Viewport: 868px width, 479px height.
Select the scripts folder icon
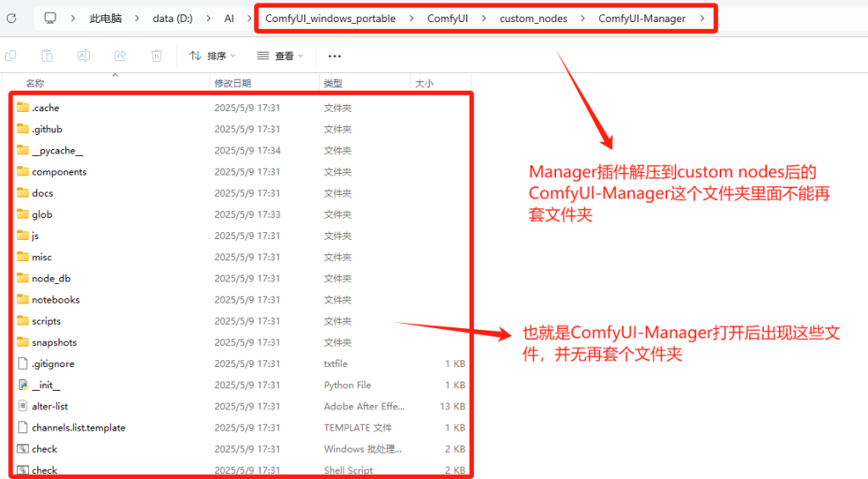click(23, 320)
